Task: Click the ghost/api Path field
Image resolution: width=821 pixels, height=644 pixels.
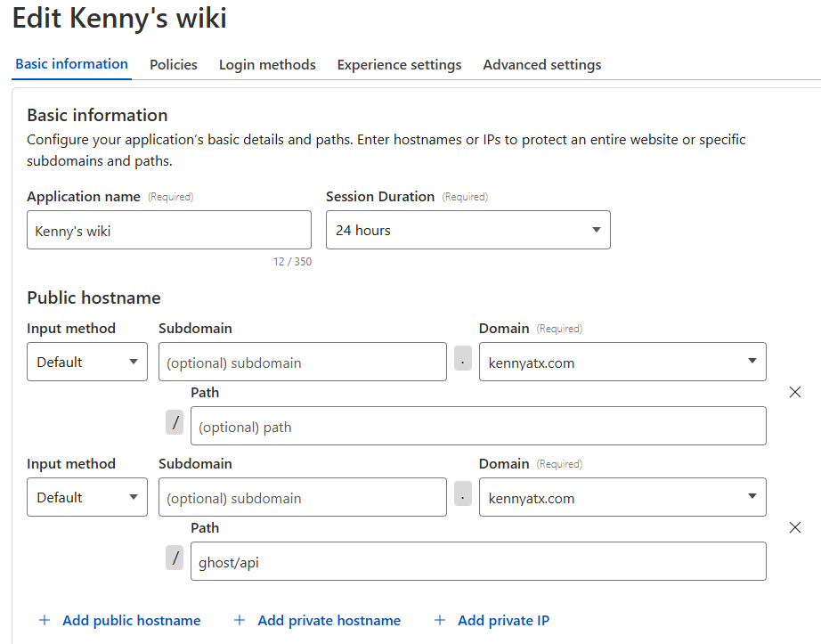Action: click(478, 561)
